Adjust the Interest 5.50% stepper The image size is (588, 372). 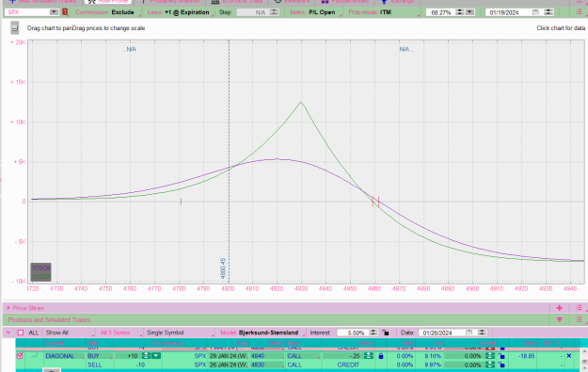coord(373,332)
